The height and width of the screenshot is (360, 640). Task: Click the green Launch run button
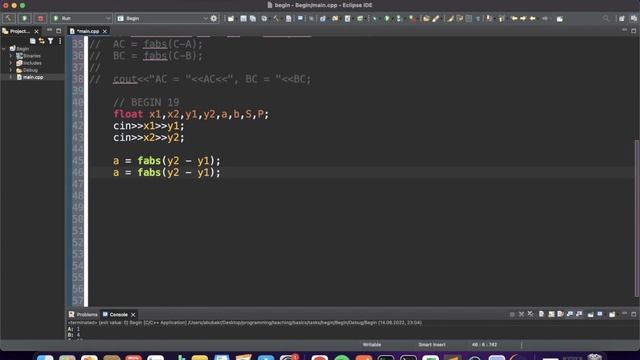[24, 18]
